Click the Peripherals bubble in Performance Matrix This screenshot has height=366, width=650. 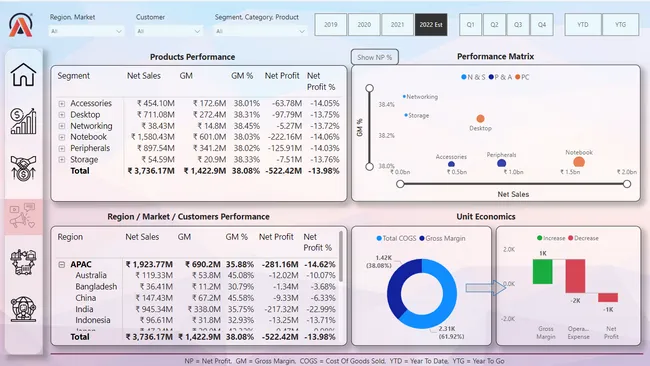(501, 163)
